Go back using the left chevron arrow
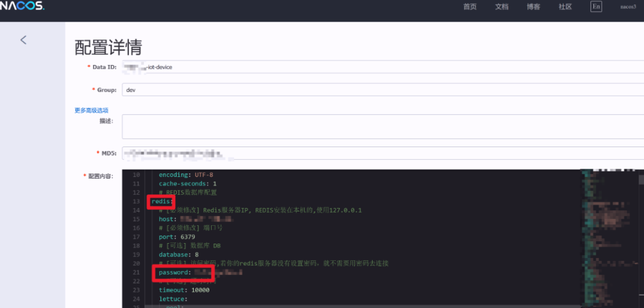Screen dimensions: 644x308 (23, 40)
